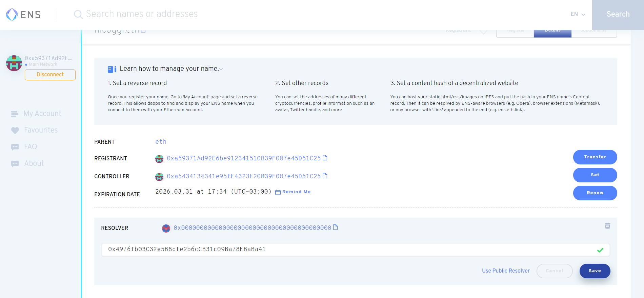Open the EN language dropdown
644x298 pixels.
click(x=578, y=14)
